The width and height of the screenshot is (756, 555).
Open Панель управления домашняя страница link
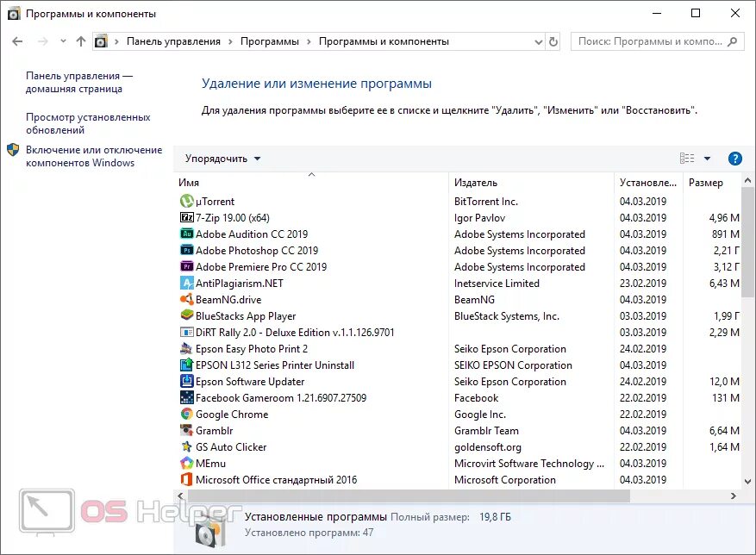pos(79,82)
